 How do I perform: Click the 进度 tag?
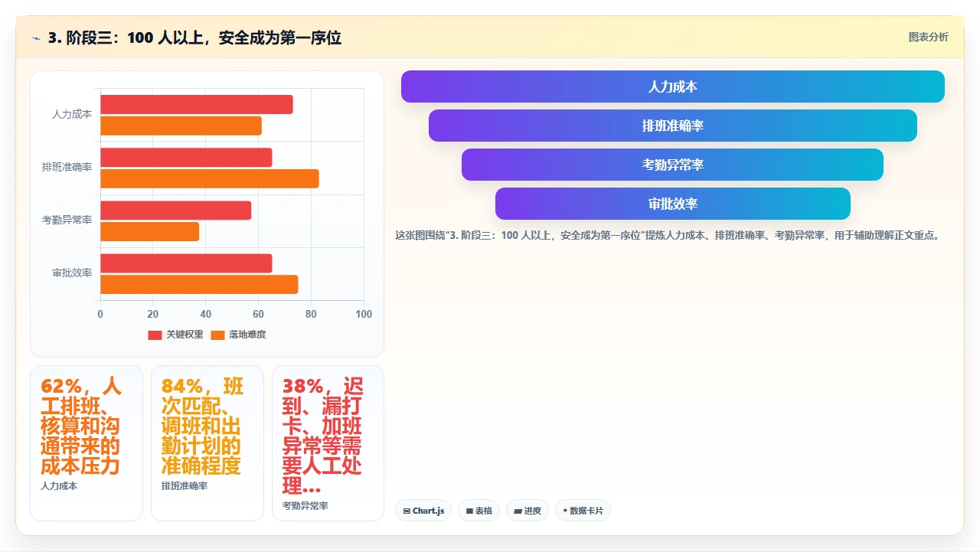click(x=527, y=511)
